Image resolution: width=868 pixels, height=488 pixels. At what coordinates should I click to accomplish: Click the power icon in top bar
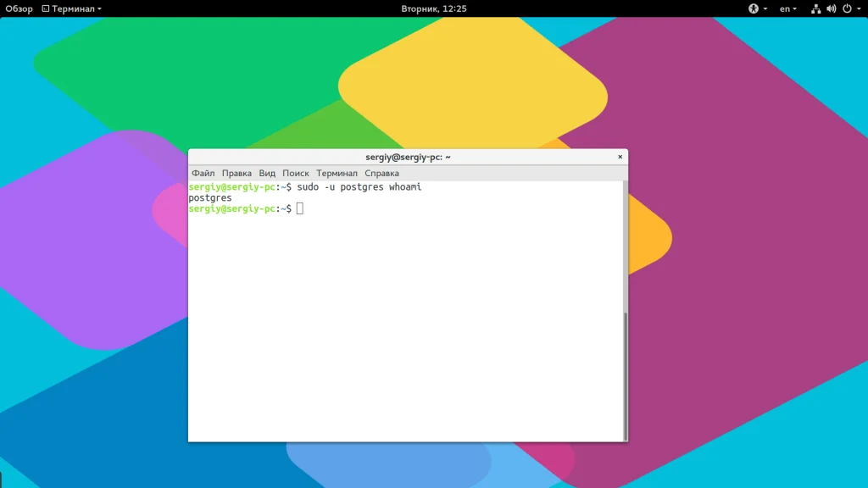click(x=845, y=8)
